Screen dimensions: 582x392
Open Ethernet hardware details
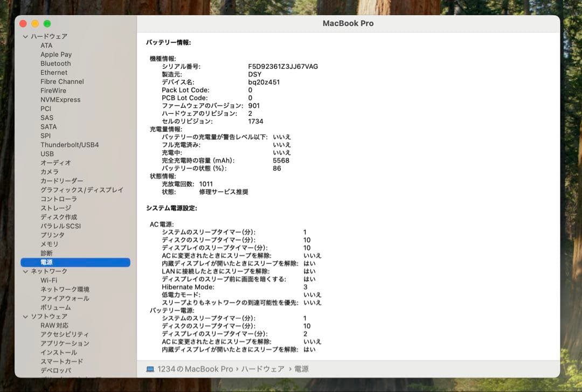click(53, 72)
